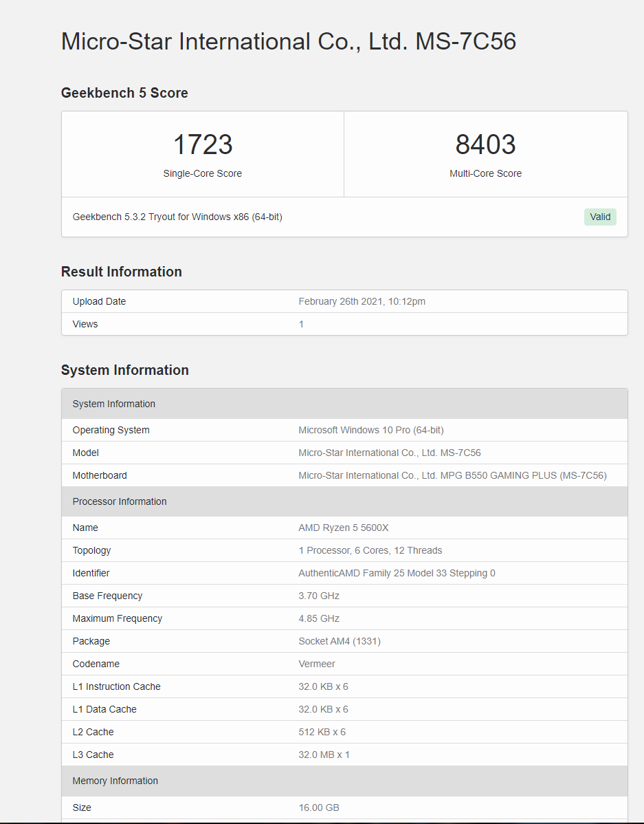Viewport: 644px width, 824px height.
Task: Click the L1 Data Cache value 32.0 KB x 6
Action: pyautogui.click(x=323, y=709)
